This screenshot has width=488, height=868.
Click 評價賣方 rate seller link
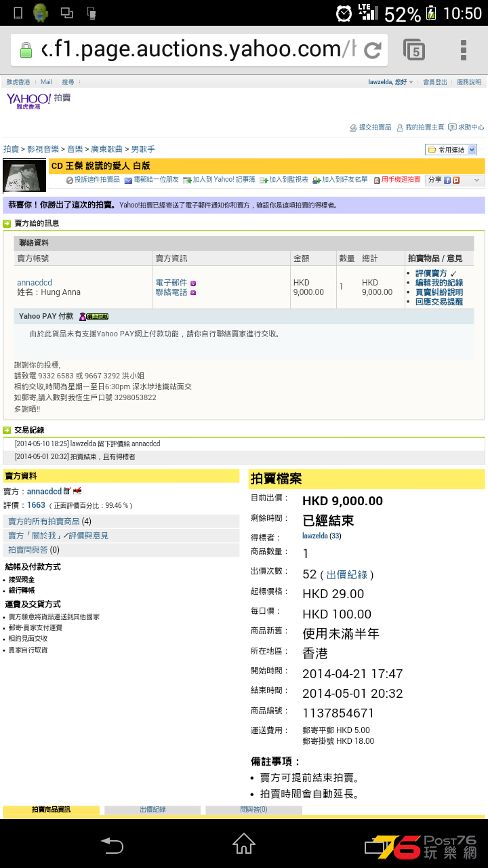point(431,273)
